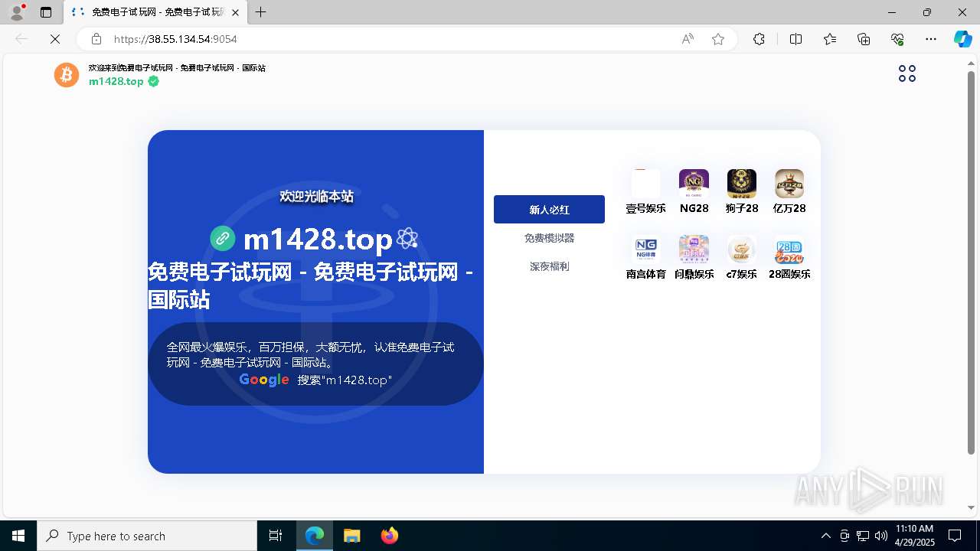Open the four-circle grid menu icon
This screenshot has width=980, height=551.
point(907,73)
